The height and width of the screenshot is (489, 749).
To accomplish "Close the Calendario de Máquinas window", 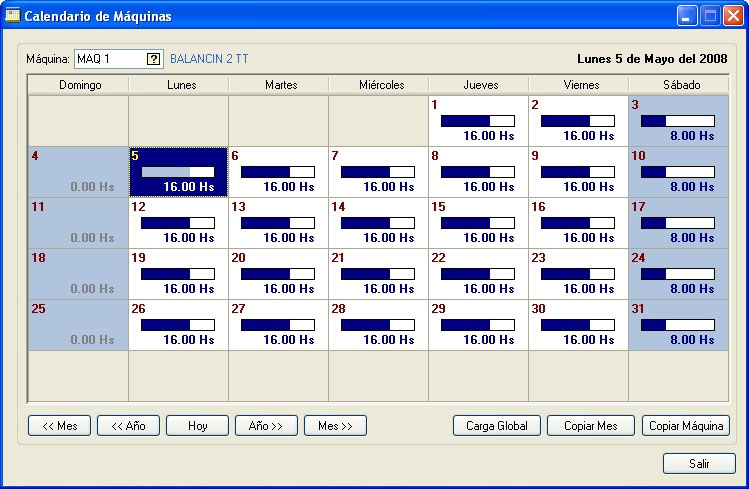I will (731, 16).
